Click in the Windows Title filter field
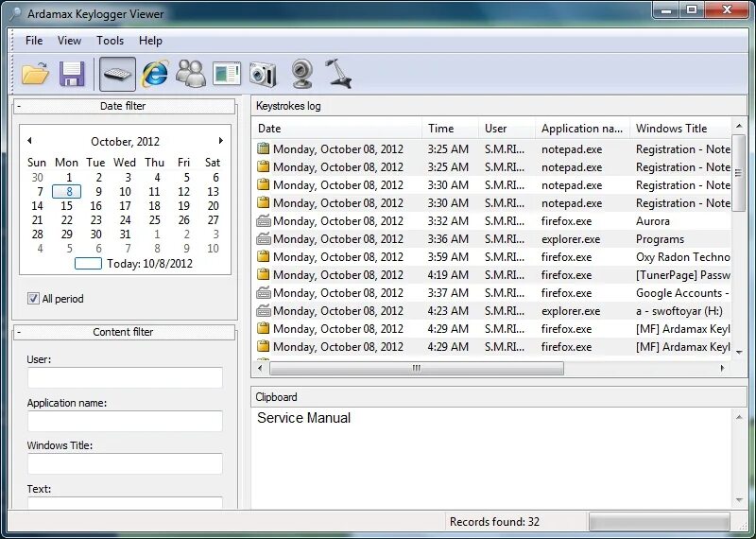Viewport: 756px width, 539px height. 125,463
